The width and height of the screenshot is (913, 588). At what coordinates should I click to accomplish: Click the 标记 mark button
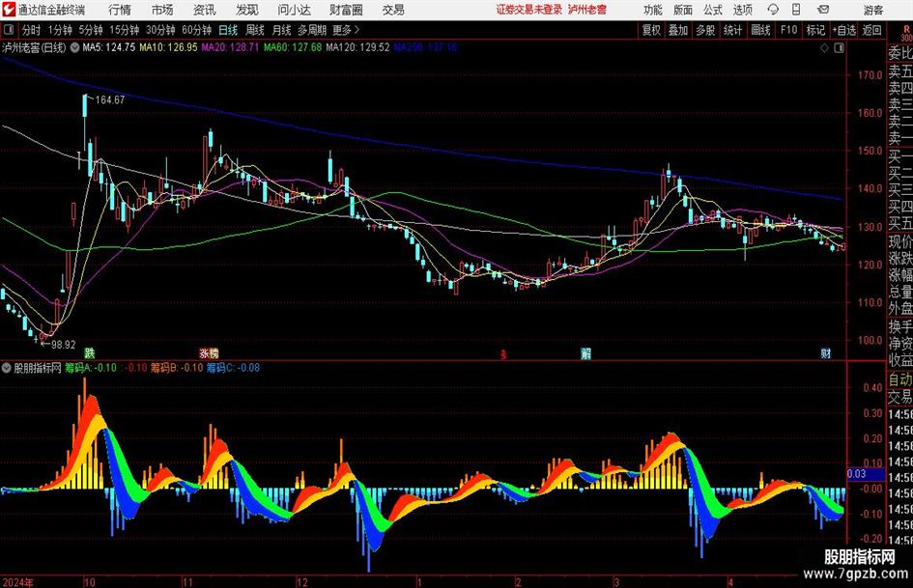[x=815, y=30]
